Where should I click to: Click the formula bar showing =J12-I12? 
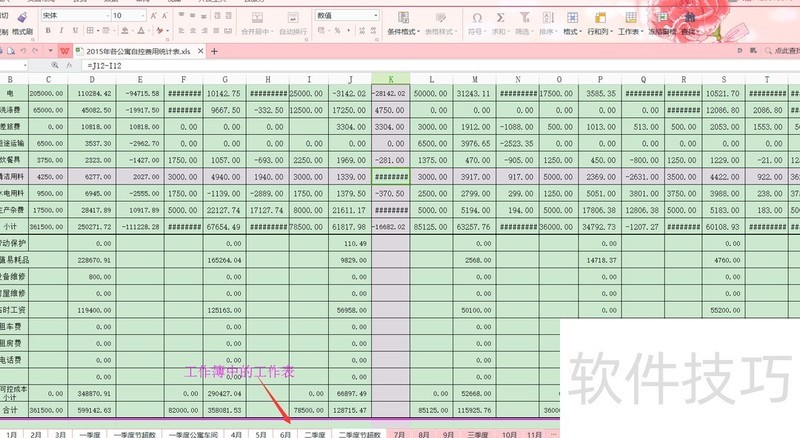coord(439,65)
